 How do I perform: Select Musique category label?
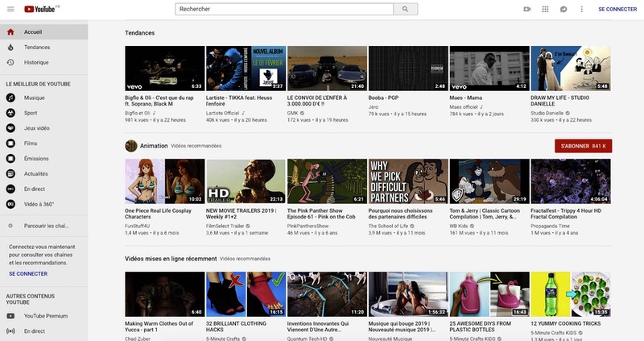tap(34, 98)
